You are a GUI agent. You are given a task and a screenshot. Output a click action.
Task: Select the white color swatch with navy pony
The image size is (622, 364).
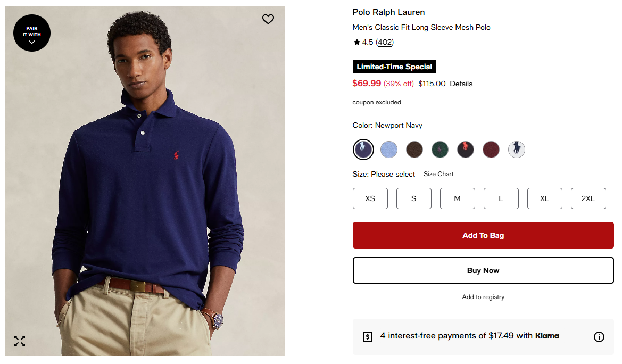pos(517,150)
